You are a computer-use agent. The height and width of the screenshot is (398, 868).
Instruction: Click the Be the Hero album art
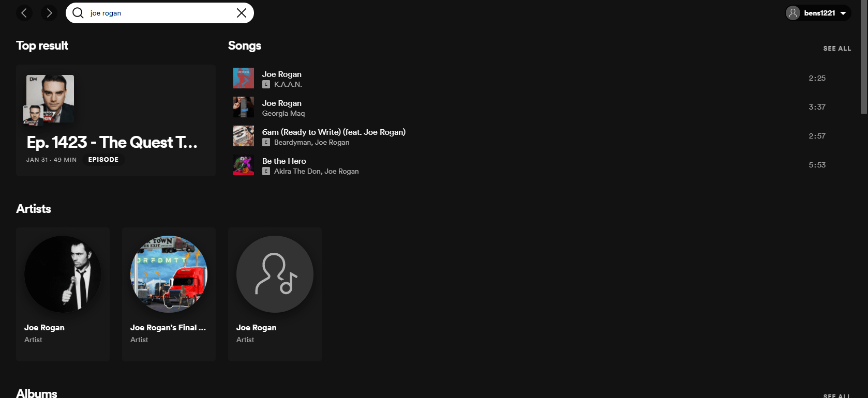[244, 165]
